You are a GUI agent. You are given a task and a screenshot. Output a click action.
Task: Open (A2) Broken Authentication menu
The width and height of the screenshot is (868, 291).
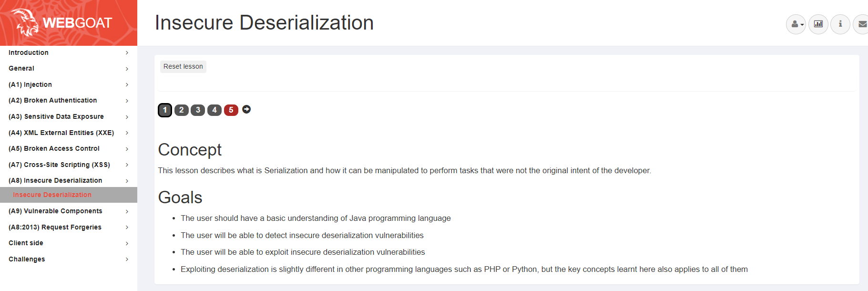[53, 101]
